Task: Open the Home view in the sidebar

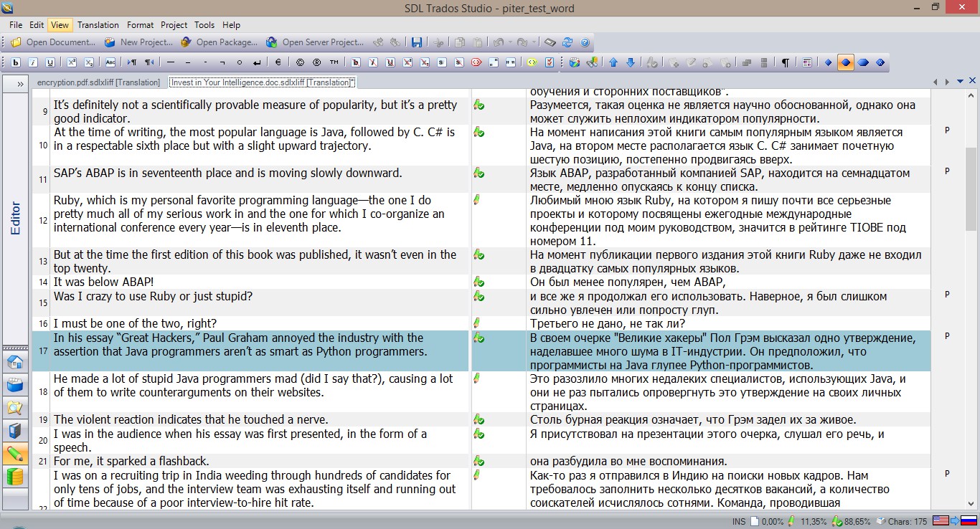Action: 15,362
